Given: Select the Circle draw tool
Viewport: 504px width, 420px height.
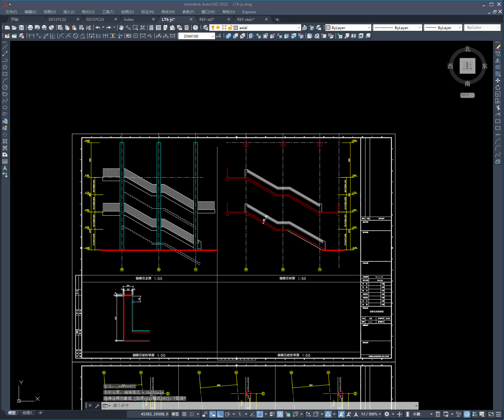Looking at the screenshot, I should (x=5, y=87).
